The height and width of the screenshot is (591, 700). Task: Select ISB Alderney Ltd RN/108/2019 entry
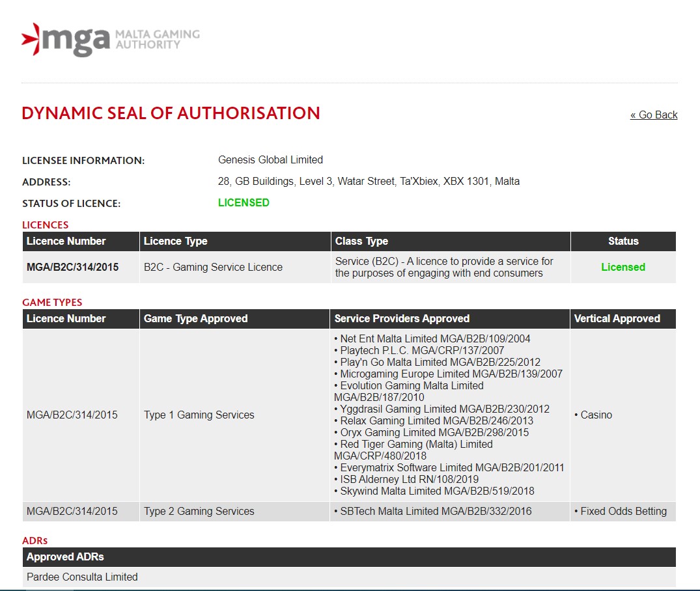[x=406, y=480]
